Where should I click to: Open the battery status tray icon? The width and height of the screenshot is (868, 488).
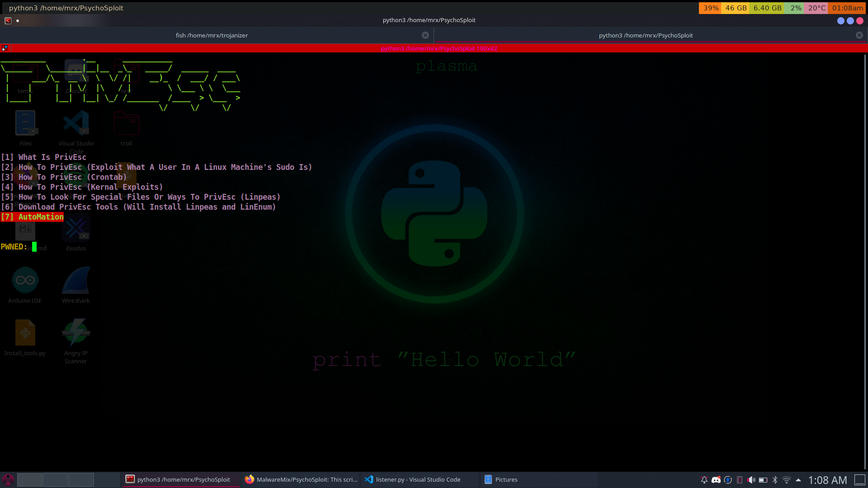(x=763, y=480)
